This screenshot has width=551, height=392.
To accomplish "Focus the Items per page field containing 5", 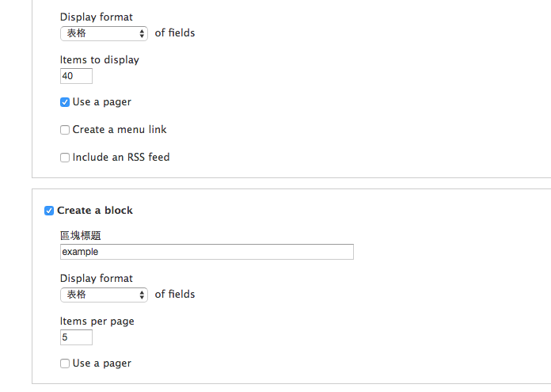I will coord(76,337).
